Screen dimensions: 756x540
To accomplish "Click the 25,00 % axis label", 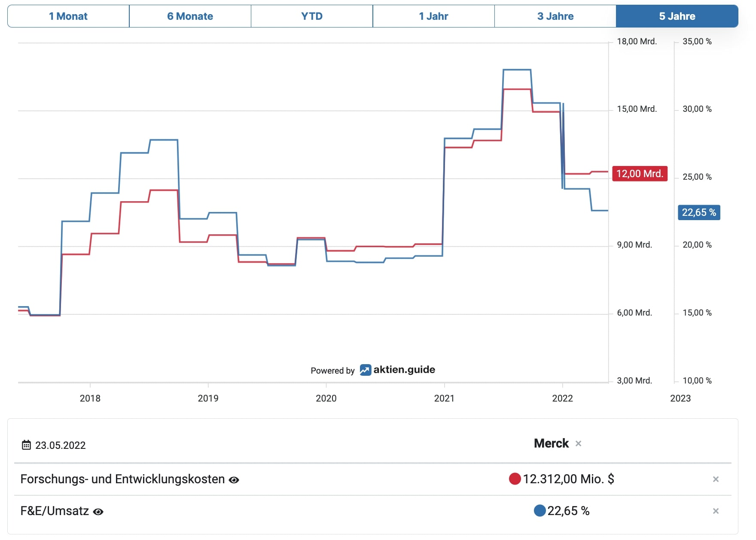I will point(697,177).
